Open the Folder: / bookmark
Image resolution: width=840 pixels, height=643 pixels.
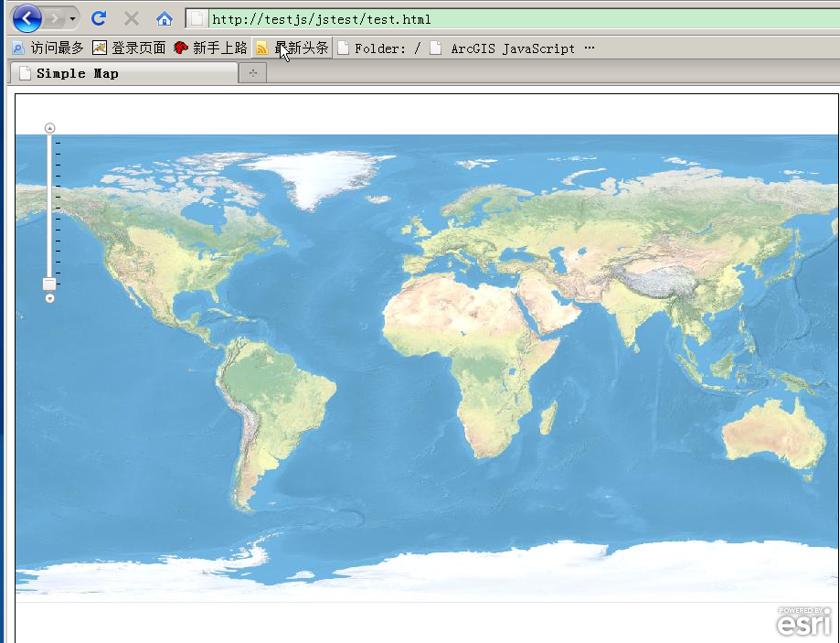pos(379,48)
